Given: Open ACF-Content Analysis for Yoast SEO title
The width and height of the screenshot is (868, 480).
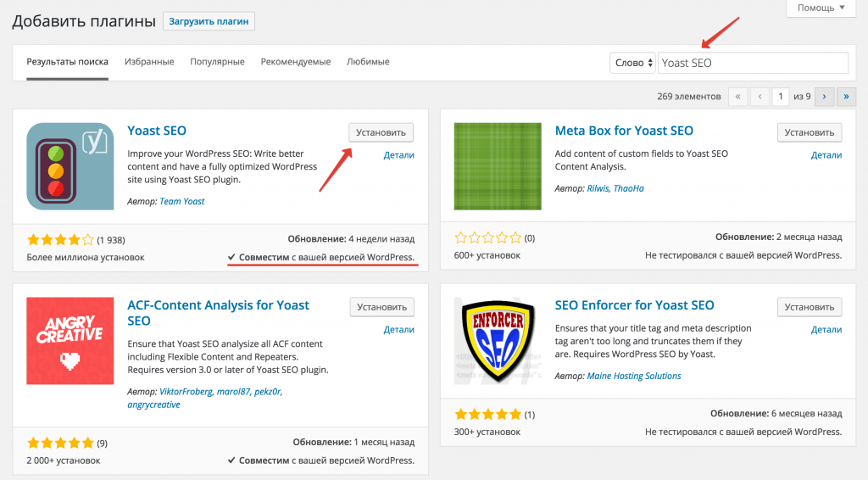Looking at the screenshot, I should click(218, 313).
